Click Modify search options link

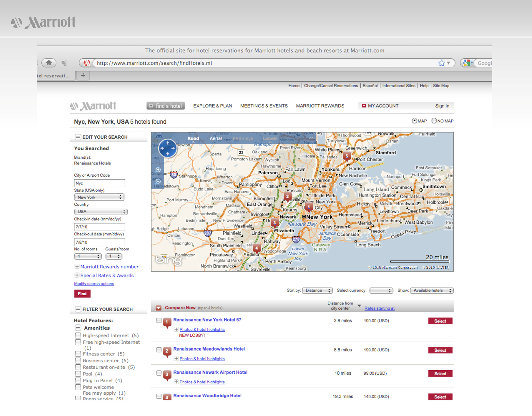[94, 284]
